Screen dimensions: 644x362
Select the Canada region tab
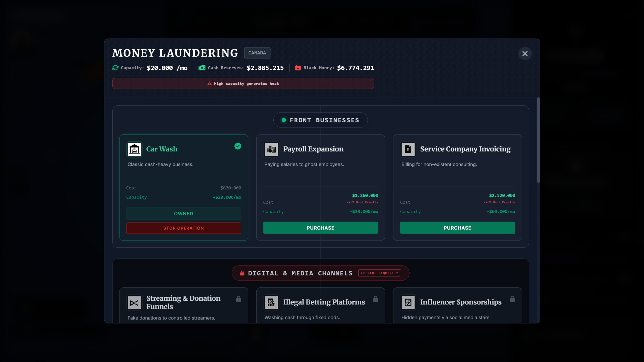(257, 53)
